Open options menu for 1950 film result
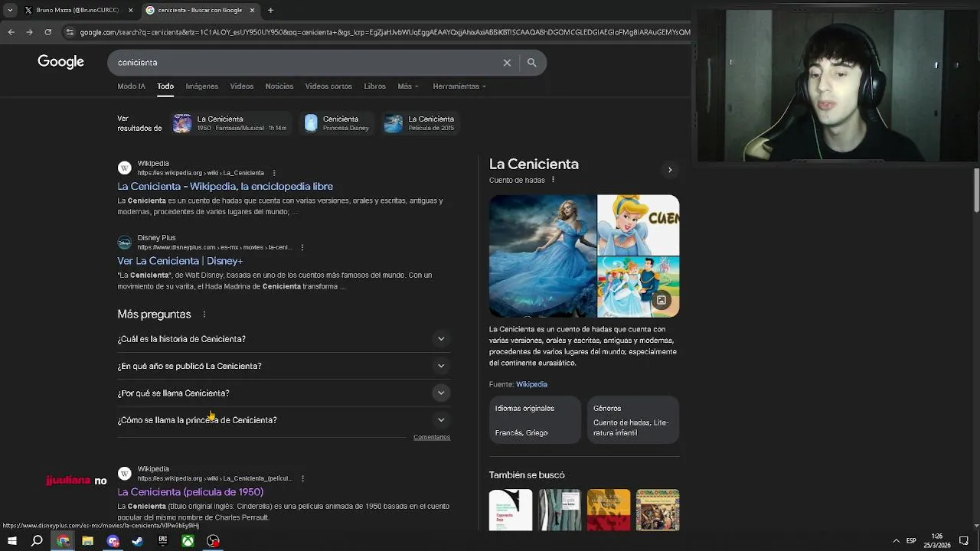This screenshot has height=551, width=980. pos(302,478)
